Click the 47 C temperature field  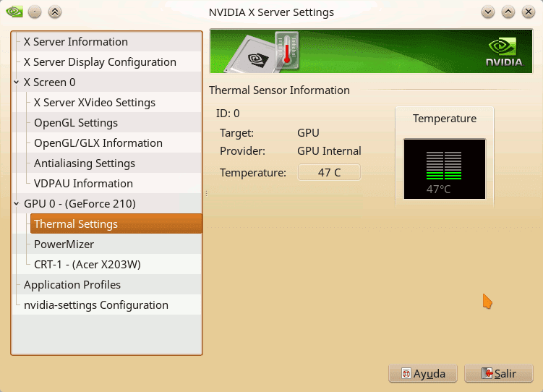329,172
